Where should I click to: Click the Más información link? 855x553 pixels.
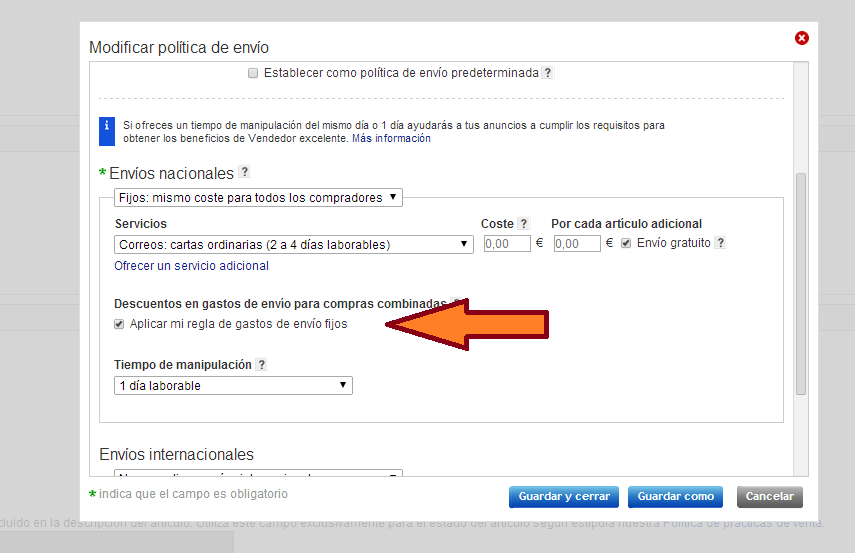coord(391,139)
